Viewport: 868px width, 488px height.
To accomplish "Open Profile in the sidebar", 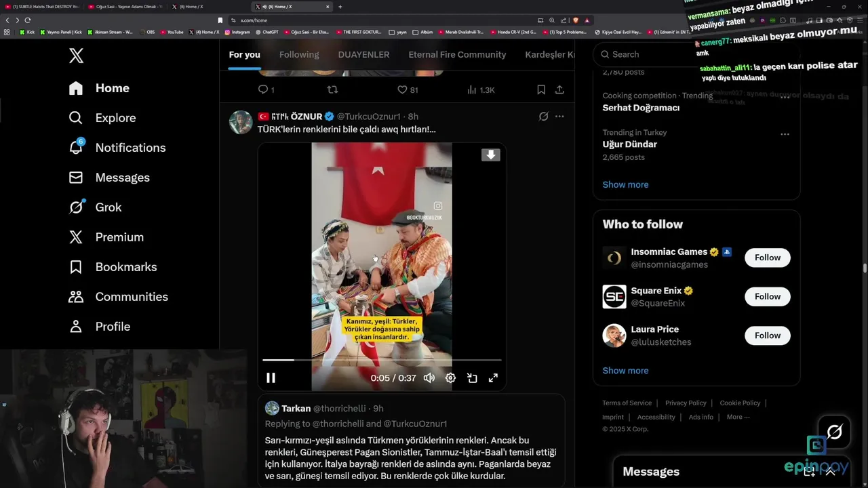I will [x=99, y=327].
